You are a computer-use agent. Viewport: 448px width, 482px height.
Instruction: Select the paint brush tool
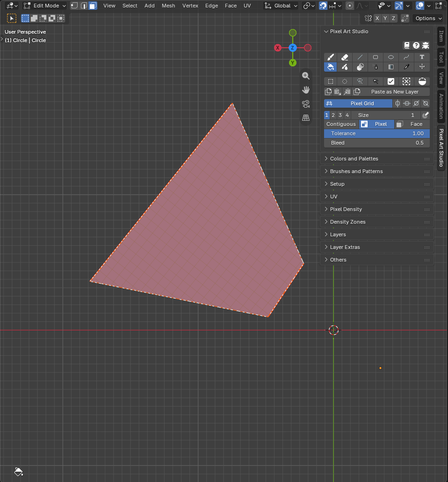(330, 57)
